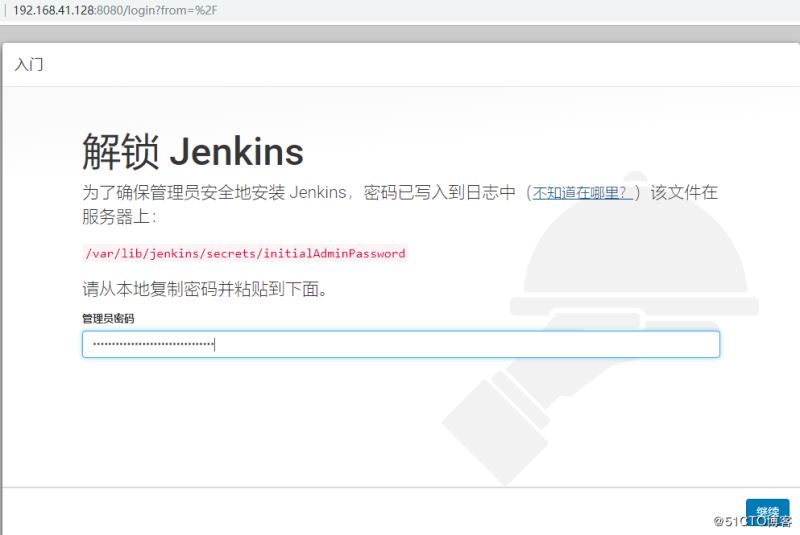Click the masked password dots in the field
This screenshot has width=800, height=535.
[x=152, y=344]
